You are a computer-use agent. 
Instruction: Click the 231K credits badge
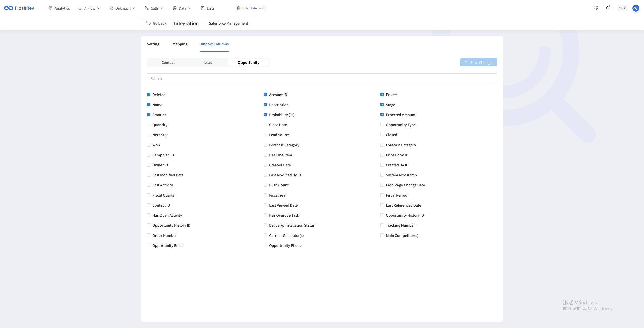tap(622, 8)
